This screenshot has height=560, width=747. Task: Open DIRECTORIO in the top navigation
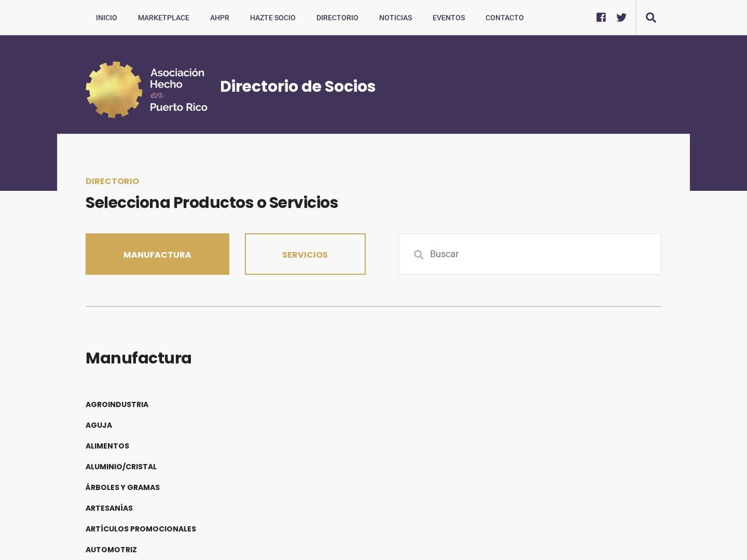[337, 17]
